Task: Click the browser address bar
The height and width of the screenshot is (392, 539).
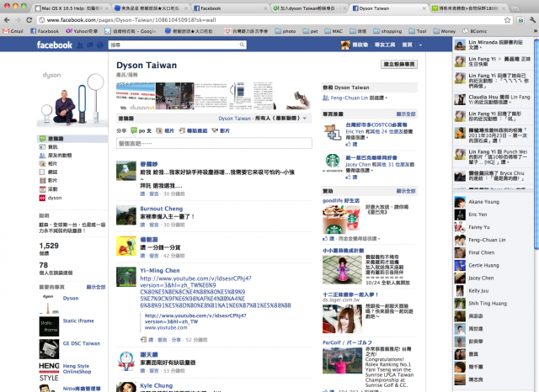Action: pyautogui.click(x=271, y=20)
